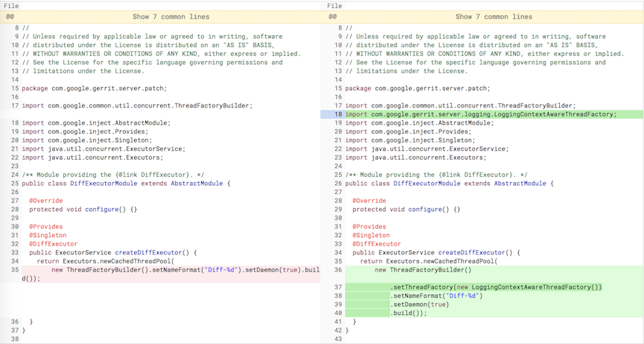The width and height of the screenshot is (644, 344).
Task: Click the "File" header of the right pane
Action: pos(335,5)
